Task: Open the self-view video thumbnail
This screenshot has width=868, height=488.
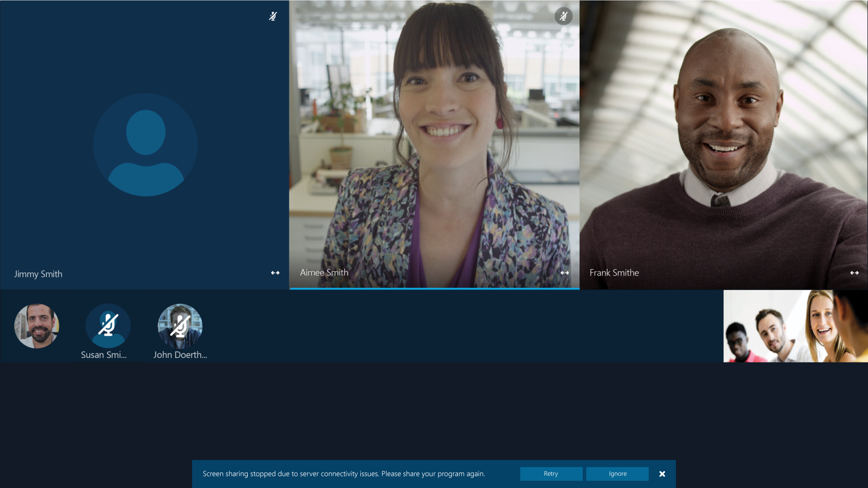Action: [x=795, y=326]
